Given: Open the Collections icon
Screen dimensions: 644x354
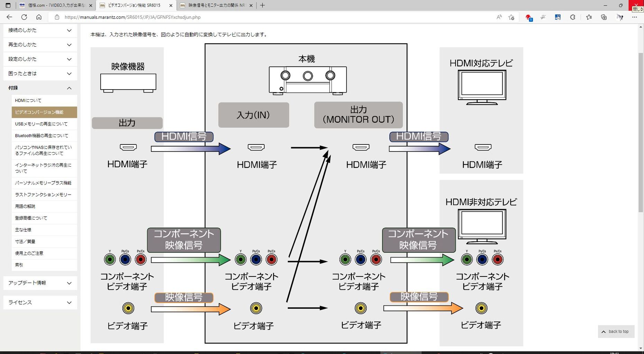Looking at the screenshot, I should coord(604,17).
